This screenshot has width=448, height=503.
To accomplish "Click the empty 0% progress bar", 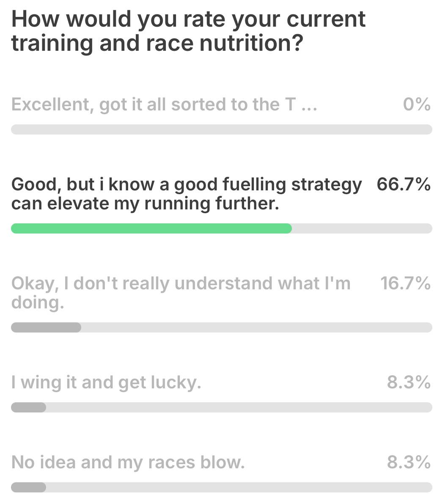I will [222, 129].
